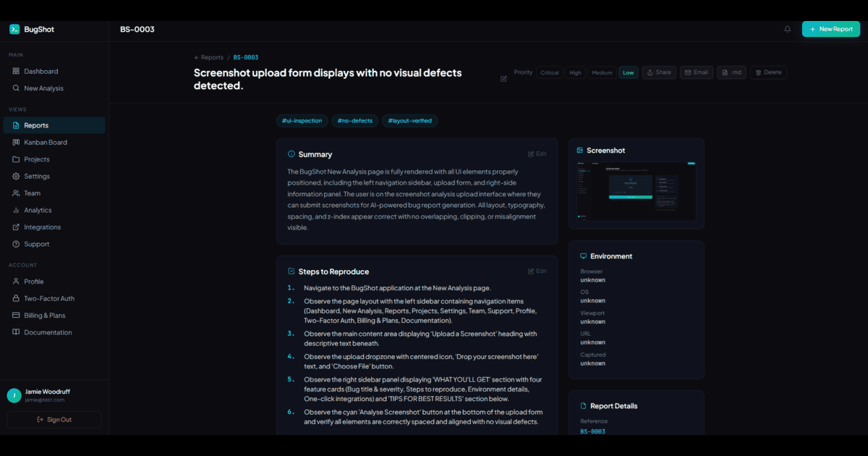Open the #ui-inspection tag
Image resolution: width=868 pixels, height=456 pixels.
point(302,121)
